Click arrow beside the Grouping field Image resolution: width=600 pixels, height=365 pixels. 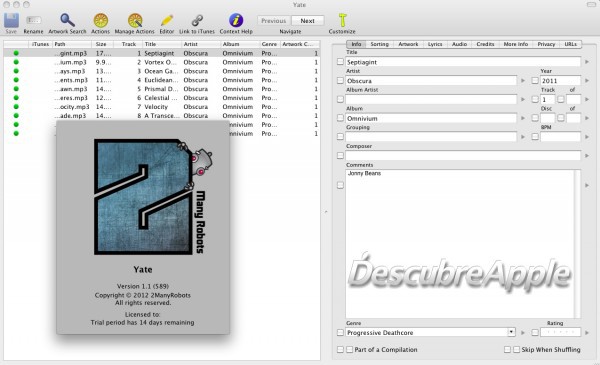[x=523, y=137]
